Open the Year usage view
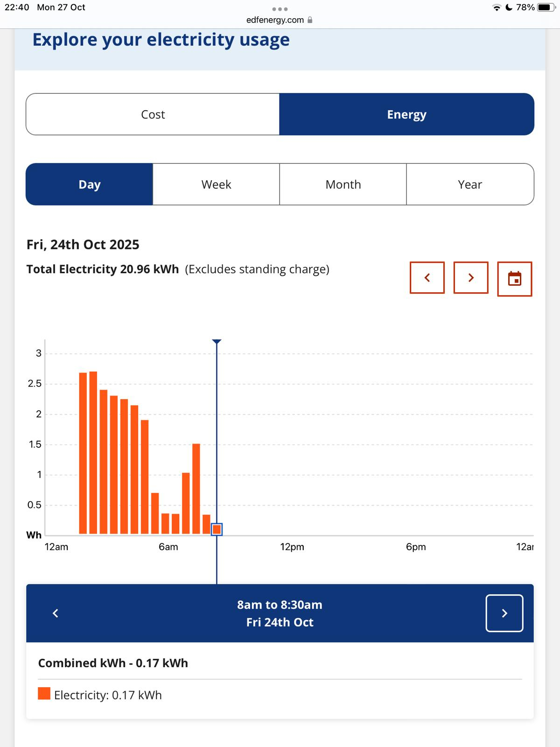Viewport: 560px width, 747px height. coord(470,184)
